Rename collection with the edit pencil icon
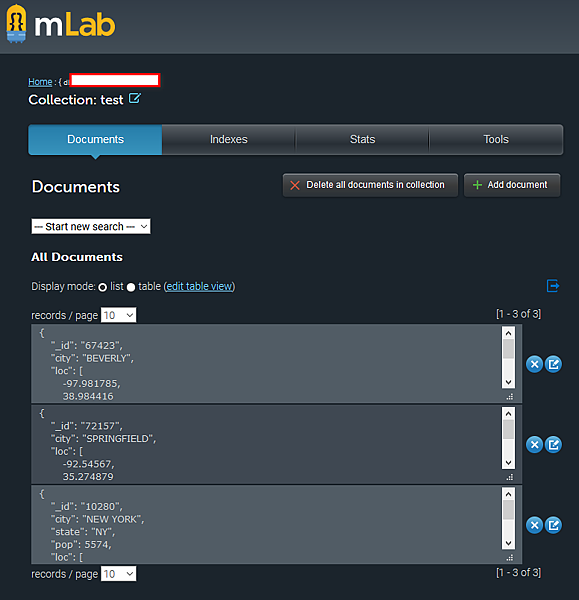This screenshot has width=579, height=600. [135, 98]
